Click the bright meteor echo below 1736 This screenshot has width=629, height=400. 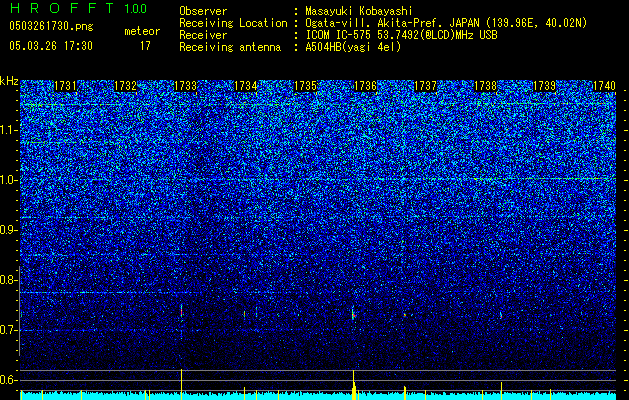coord(353,315)
